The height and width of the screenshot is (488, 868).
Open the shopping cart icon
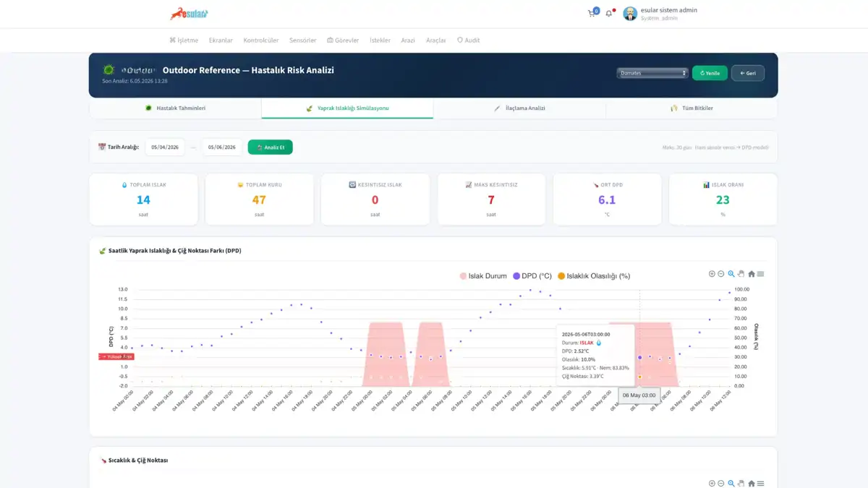point(592,13)
